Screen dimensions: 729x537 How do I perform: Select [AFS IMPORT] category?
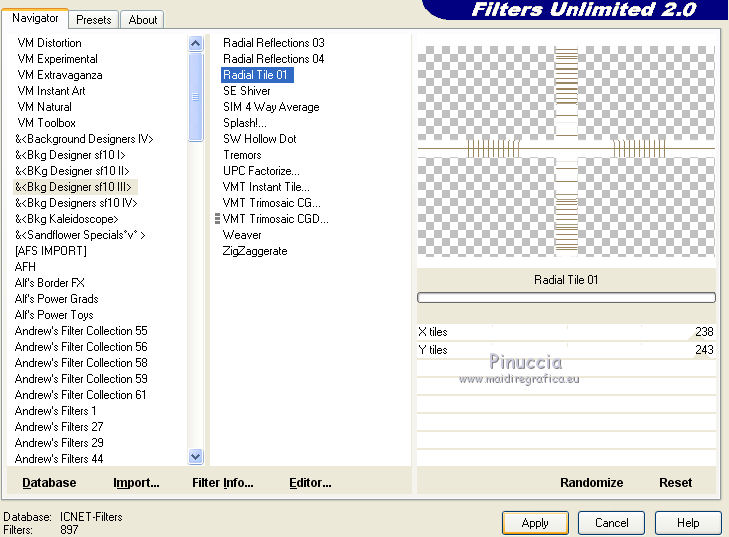click(x=51, y=251)
